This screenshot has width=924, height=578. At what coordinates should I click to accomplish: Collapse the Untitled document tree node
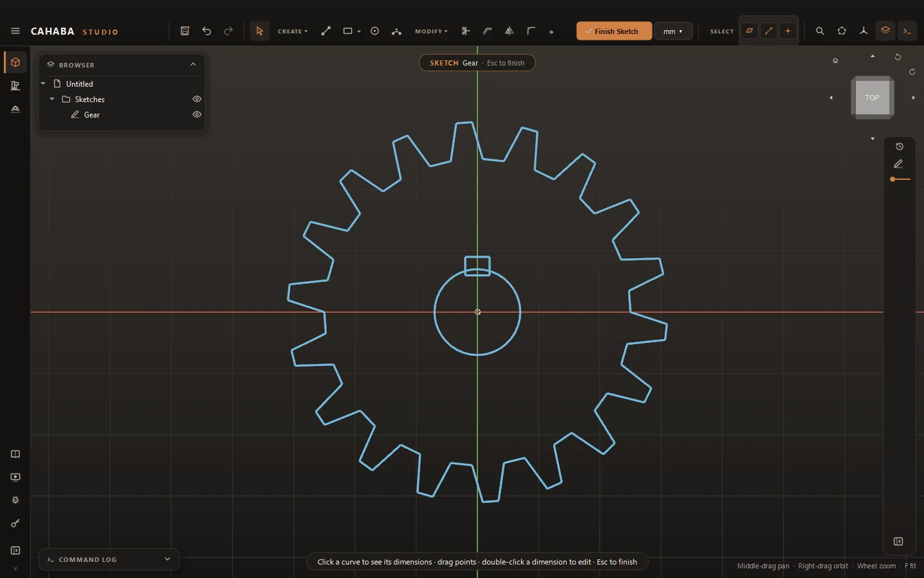pyautogui.click(x=43, y=83)
